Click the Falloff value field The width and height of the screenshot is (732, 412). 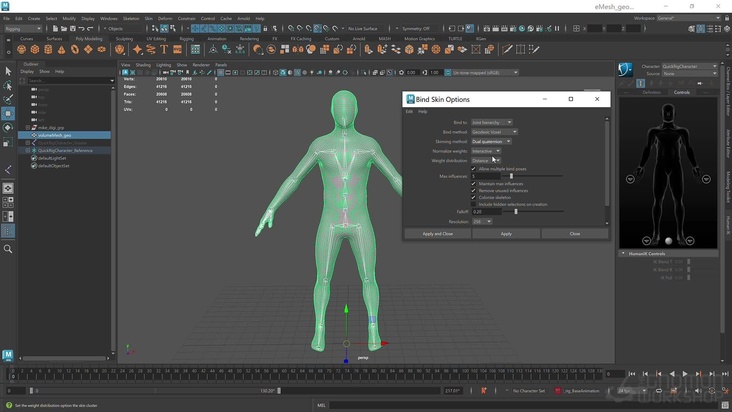486,212
